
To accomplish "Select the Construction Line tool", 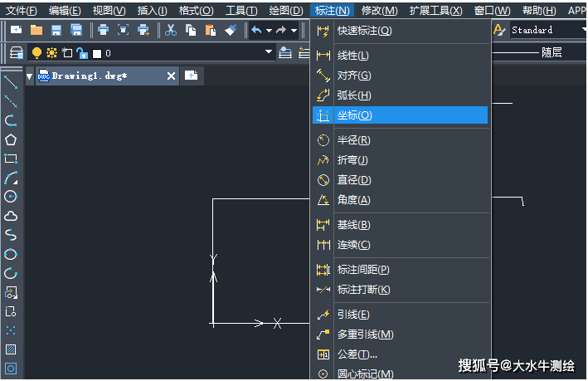I will (11, 101).
